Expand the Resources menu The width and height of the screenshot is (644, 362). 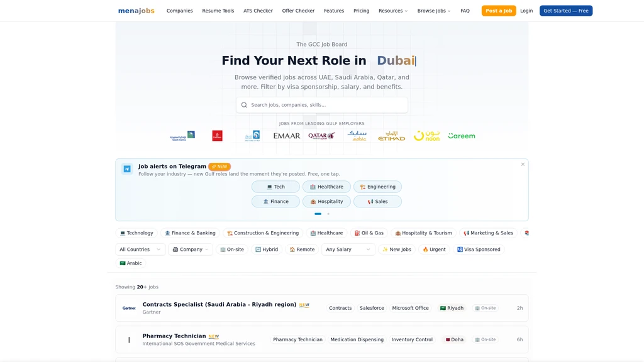393,11
